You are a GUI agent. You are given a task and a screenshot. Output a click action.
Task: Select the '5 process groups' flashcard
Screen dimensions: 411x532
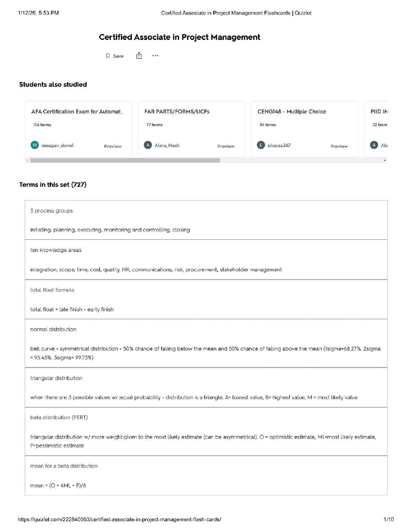pyautogui.click(x=51, y=211)
